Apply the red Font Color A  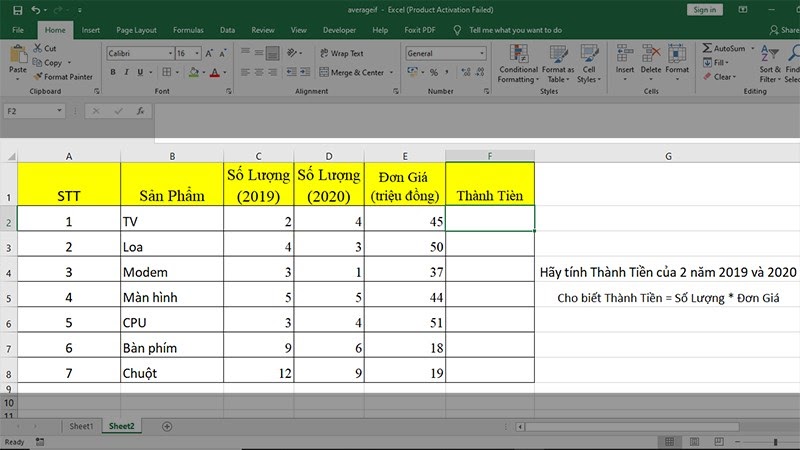[215, 72]
